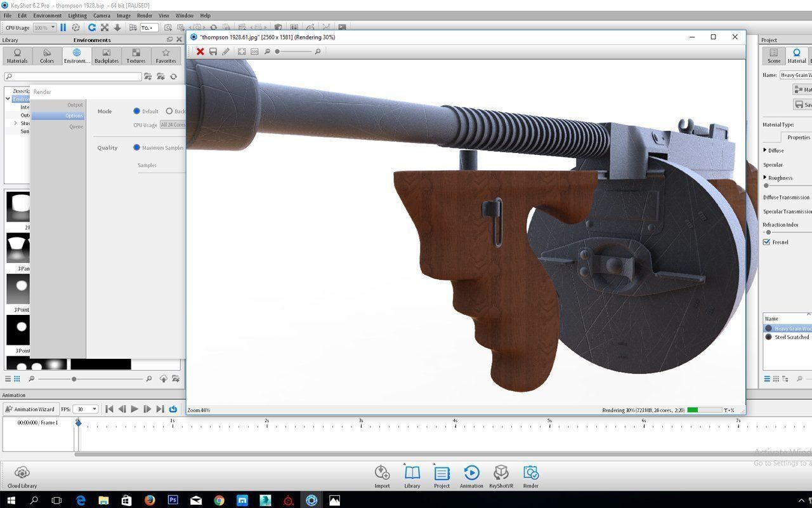Open Firefox from Windows taskbar

(x=150, y=500)
